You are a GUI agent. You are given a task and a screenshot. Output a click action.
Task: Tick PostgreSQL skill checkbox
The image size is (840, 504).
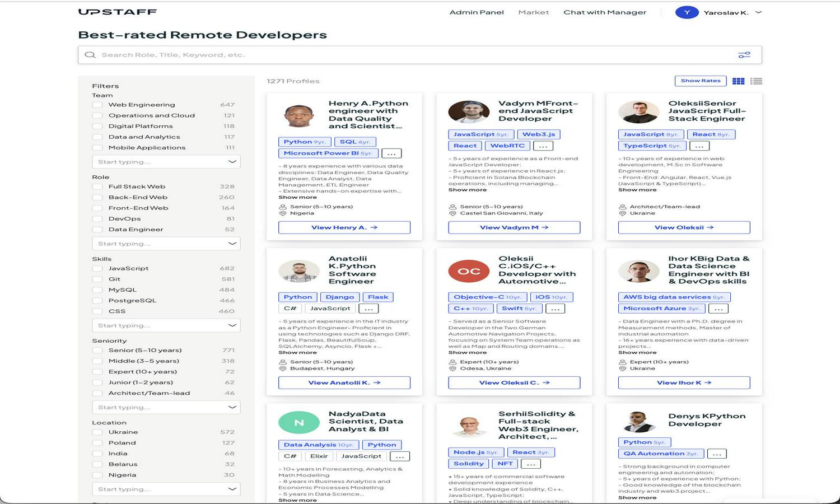point(97,301)
